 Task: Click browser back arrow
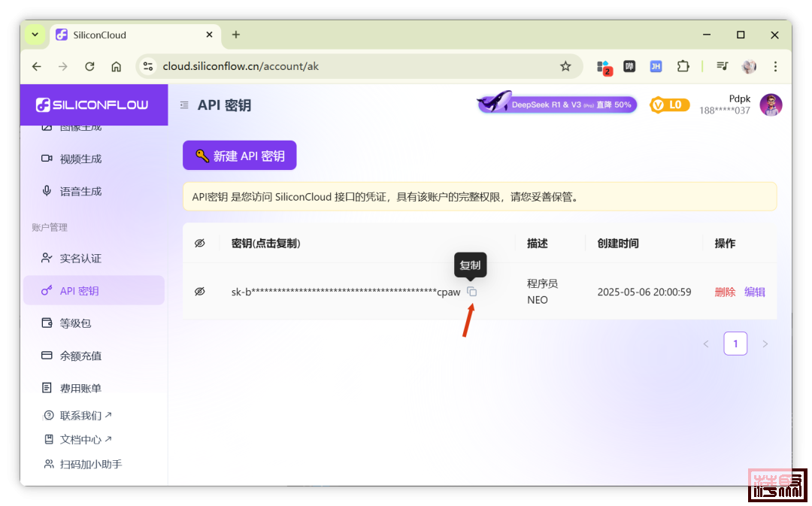pos(36,66)
